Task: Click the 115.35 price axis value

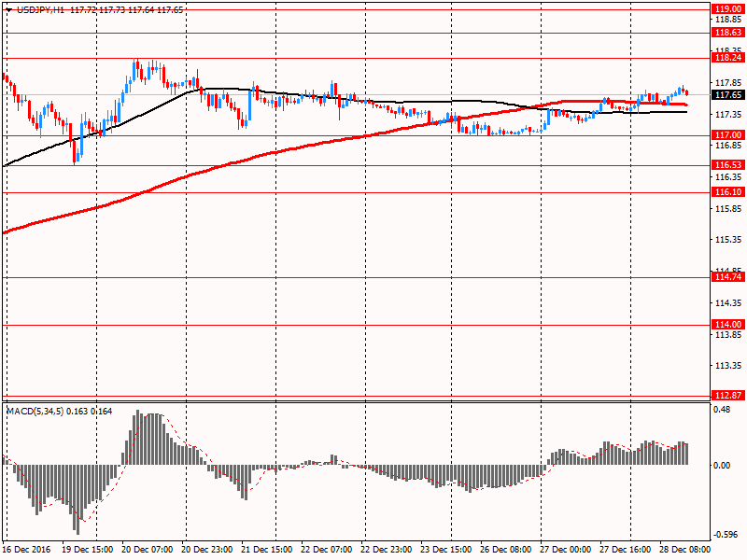Action: (728, 240)
